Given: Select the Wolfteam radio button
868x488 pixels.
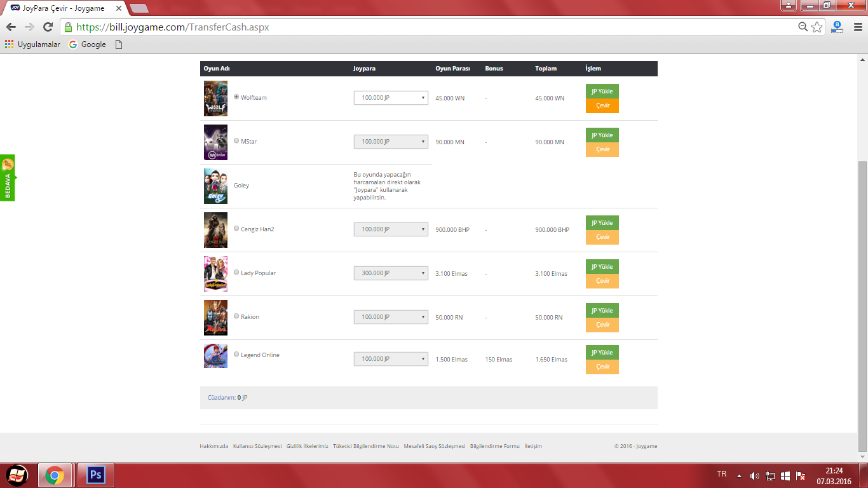Looking at the screenshot, I should pos(236,97).
